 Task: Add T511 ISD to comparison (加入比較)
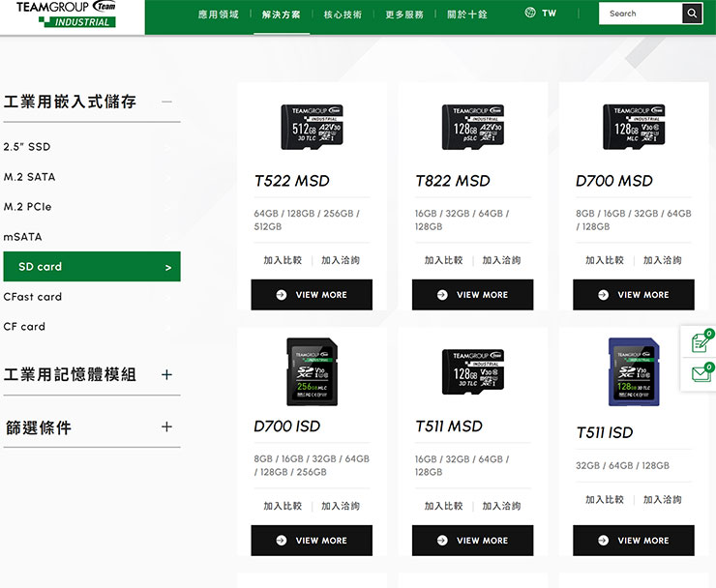pyautogui.click(x=605, y=499)
